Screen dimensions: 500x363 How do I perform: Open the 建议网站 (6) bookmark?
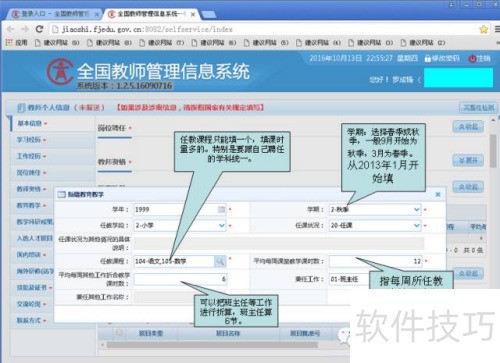point(214,43)
